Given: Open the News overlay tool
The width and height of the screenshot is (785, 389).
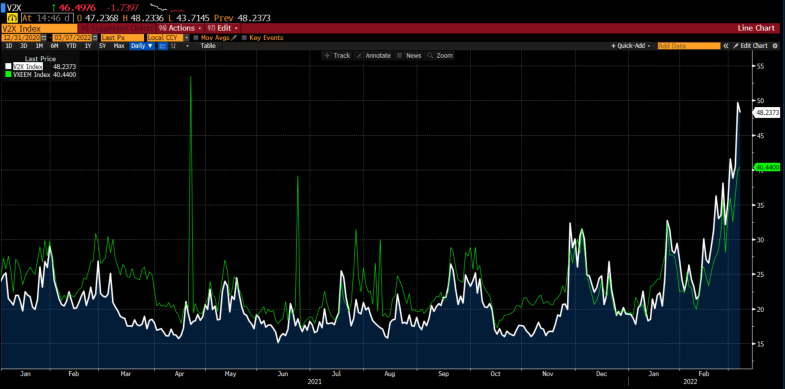Looking at the screenshot, I should pos(410,56).
